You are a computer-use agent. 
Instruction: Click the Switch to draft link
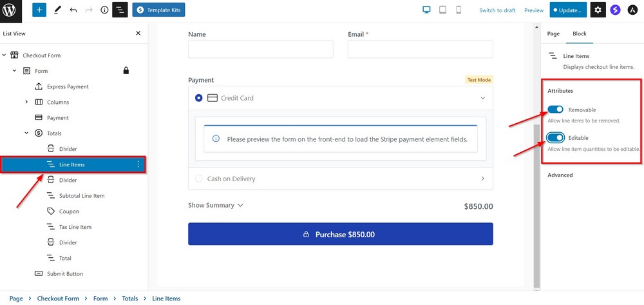pos(497,10)
